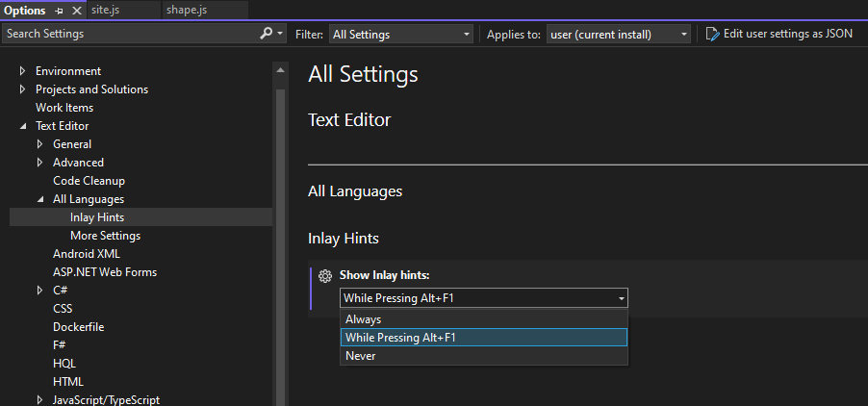Screen dimensions: 868x406
Task: Open More Settings under All Languages
Action: click(105, 236)
